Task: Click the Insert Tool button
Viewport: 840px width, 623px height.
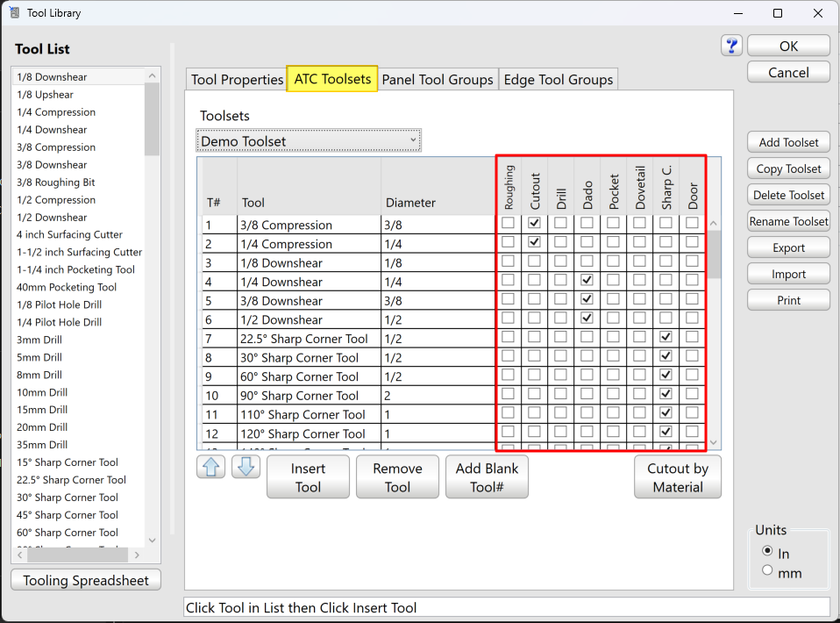Action: tap(308, 477)
